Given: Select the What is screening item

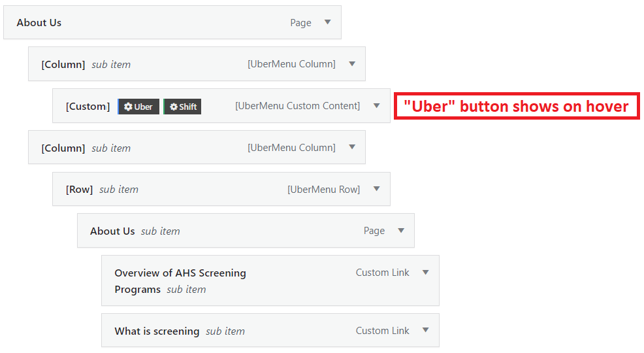Looking at the screenshot, I should [x=270, y=330].
